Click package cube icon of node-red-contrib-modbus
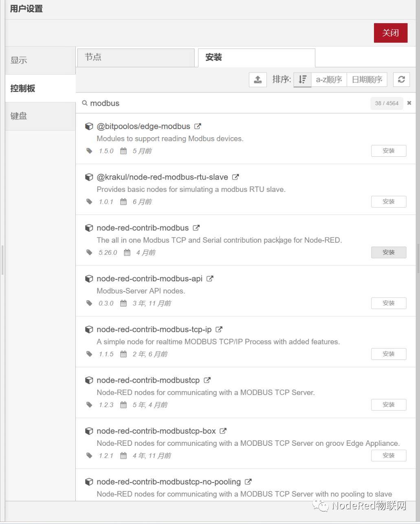Screen dimensions: 420x524 [x=89, y=228]
